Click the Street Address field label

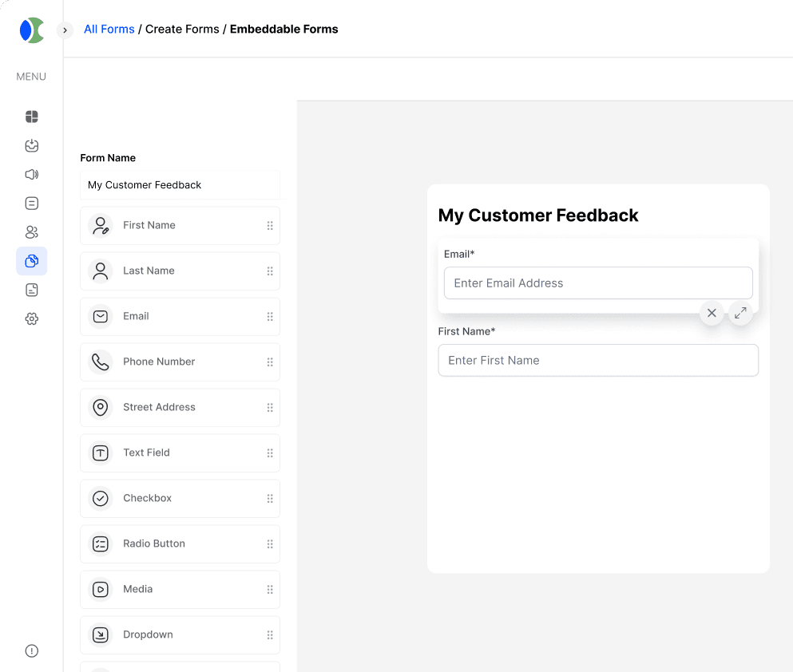tap(159, 407)
